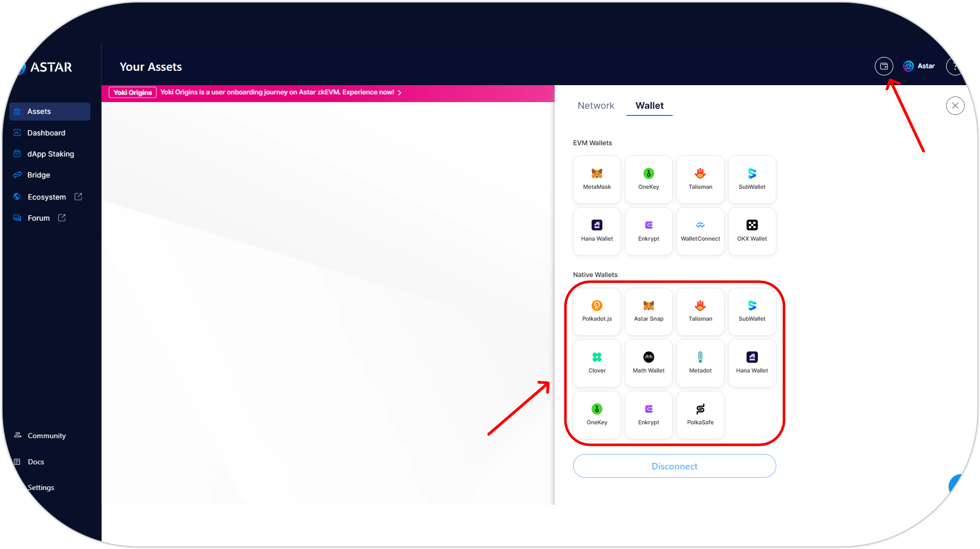Viewport: 980px width, 549px height.
Task: Pick WalletConnect from EVM Wallets
Action: click(700, 231)
